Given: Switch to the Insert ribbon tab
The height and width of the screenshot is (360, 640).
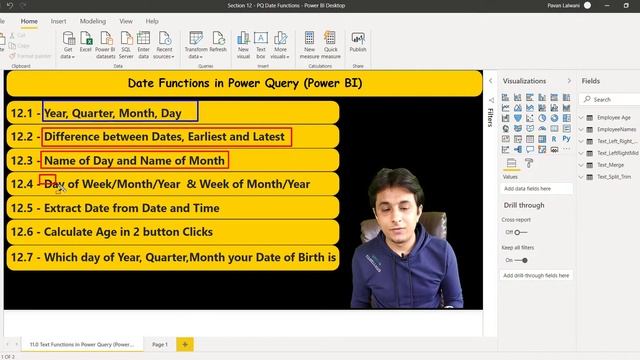Looking at the screenshot, I should point(58,21).
